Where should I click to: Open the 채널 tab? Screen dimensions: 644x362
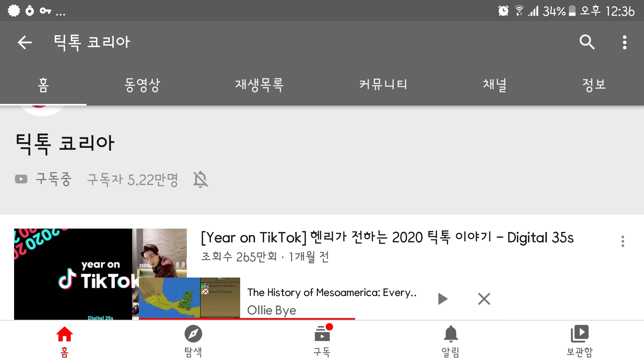pos(495,84)
